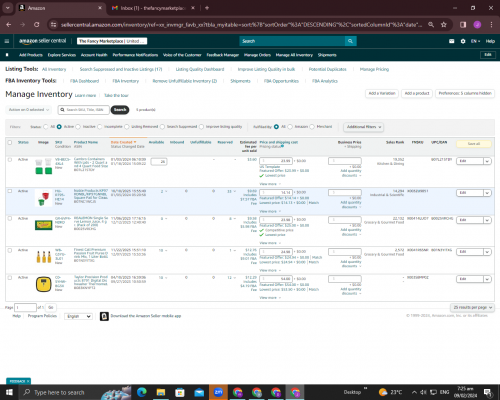Toggle the browser side panel icon
Image resolution: width=500 pixels, height=400 pixels.
463,25
